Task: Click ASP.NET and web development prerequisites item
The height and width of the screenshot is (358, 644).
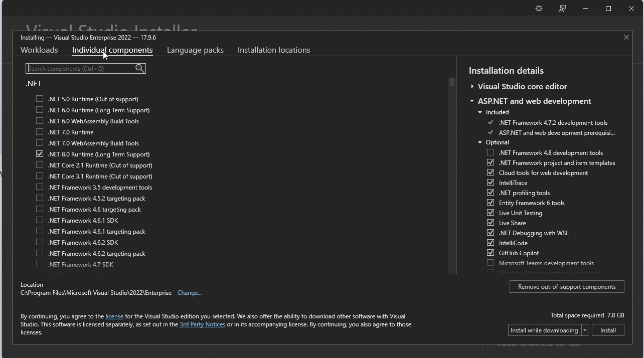Action: [557, 132]
